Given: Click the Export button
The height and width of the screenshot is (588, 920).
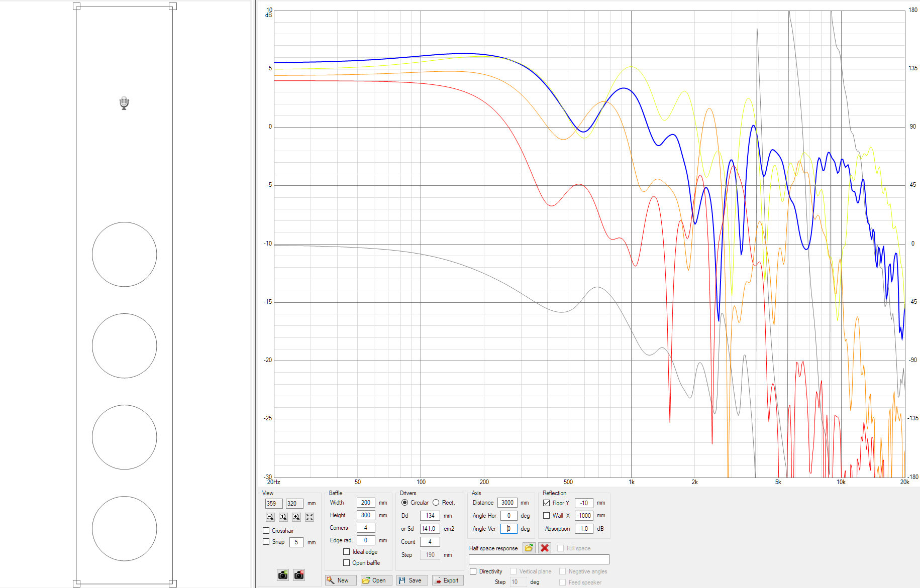Looking at the screenshot, I should click(x=448, y=580).
